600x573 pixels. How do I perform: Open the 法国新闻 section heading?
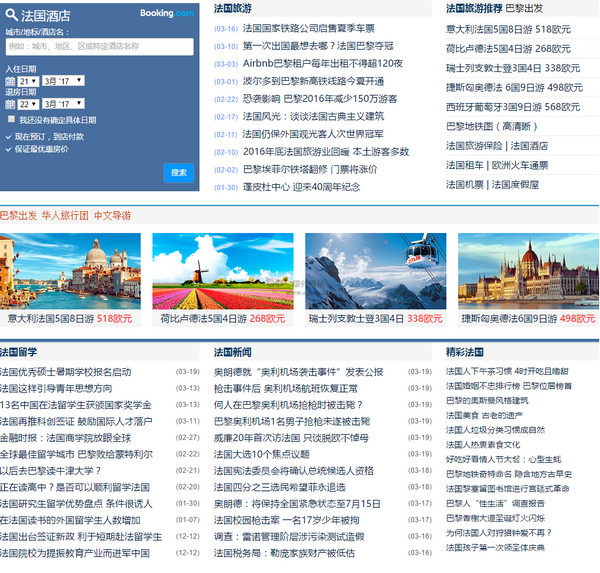click(x=233, y=352)
